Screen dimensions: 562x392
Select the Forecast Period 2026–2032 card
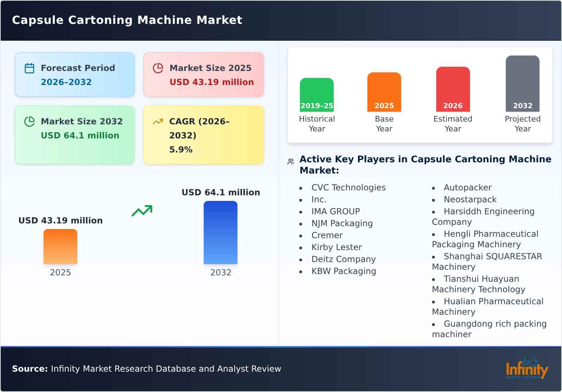74,74
